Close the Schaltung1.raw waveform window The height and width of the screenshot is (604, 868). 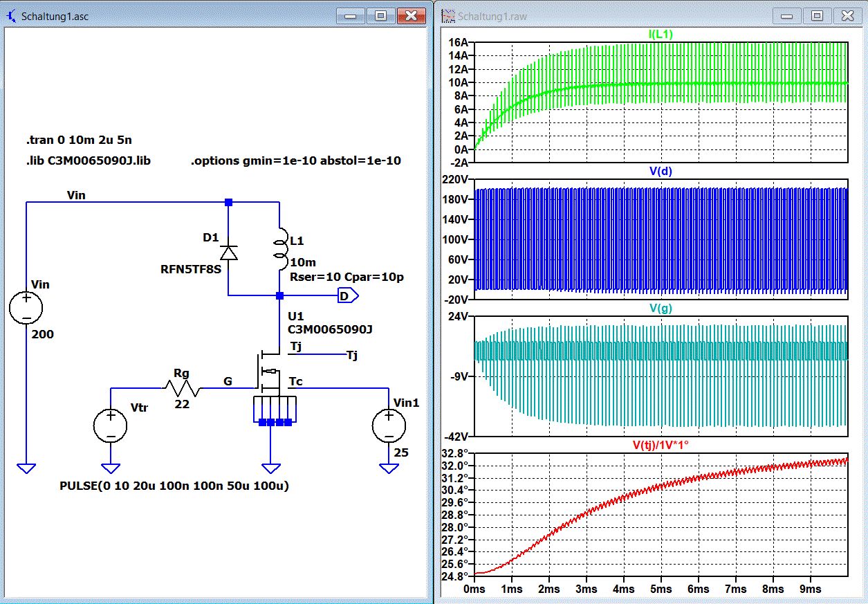click(847, 15)
